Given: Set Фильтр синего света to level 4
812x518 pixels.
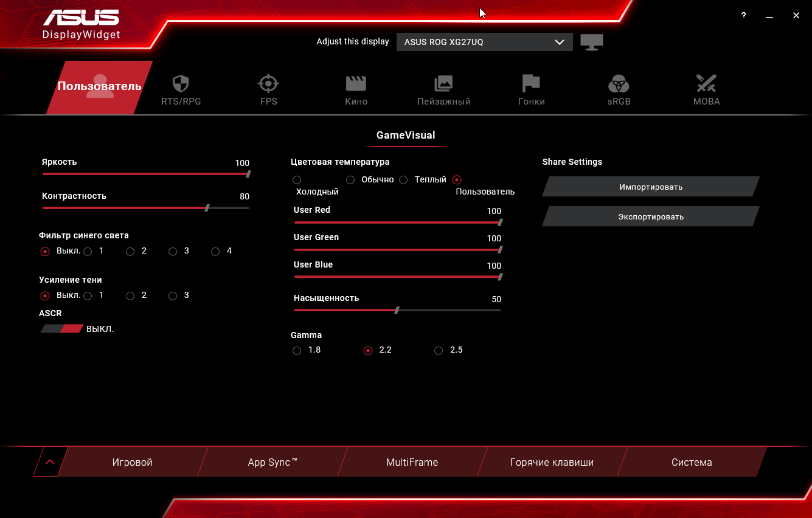Looking at the screenshot, I should coord(215,251).
